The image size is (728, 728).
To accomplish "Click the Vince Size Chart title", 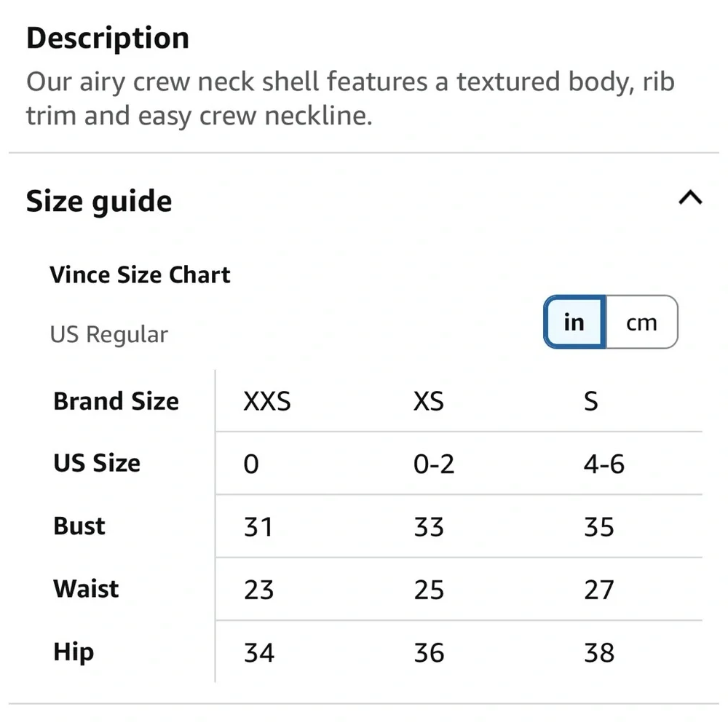I will (139, 274).
